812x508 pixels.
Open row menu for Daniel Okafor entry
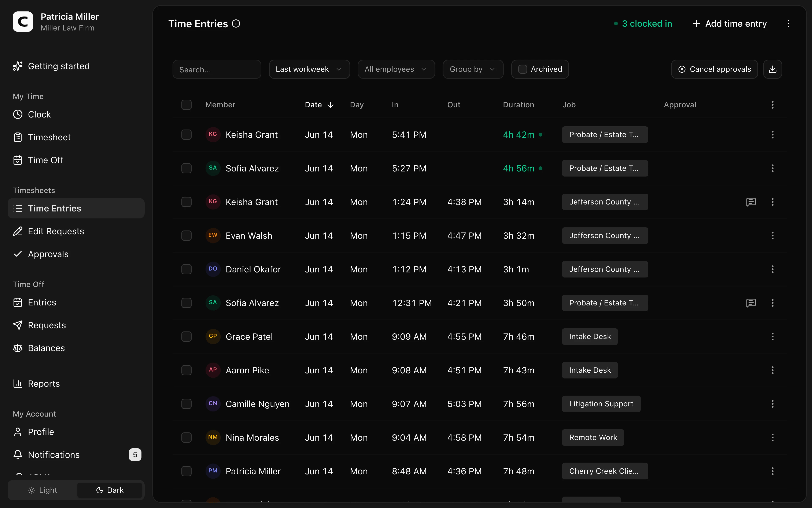772,269
